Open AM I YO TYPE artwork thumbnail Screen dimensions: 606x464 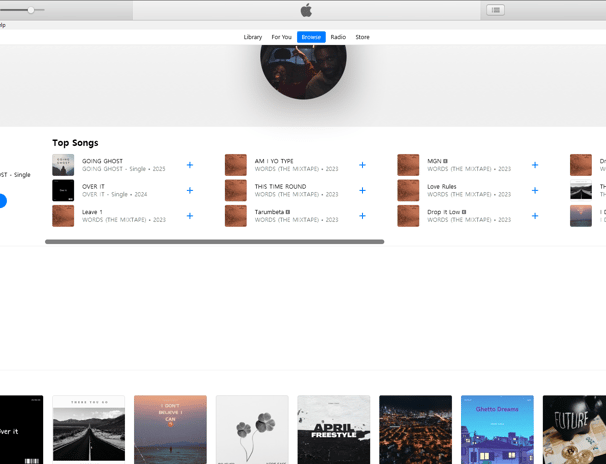[x=236, y=165]
